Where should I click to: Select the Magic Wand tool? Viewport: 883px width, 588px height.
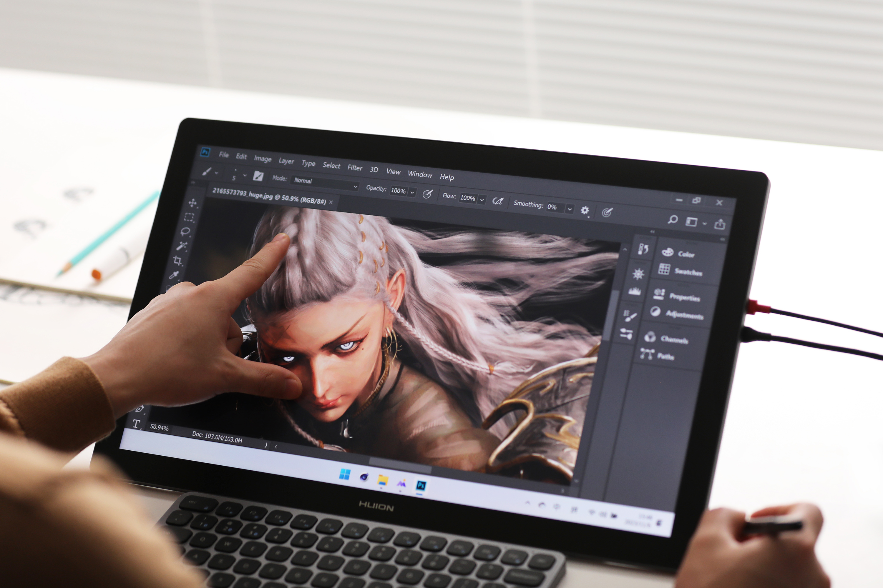[182, 246]
